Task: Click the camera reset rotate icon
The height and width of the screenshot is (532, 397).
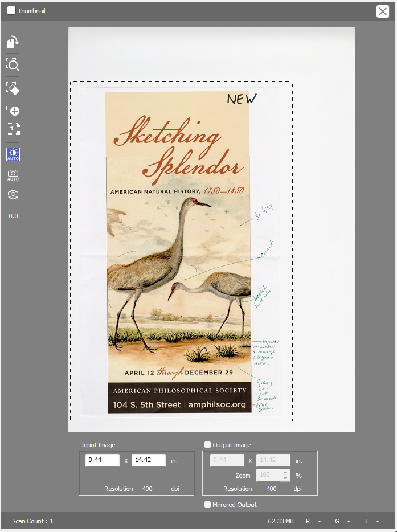Action: tap(13, 195)
